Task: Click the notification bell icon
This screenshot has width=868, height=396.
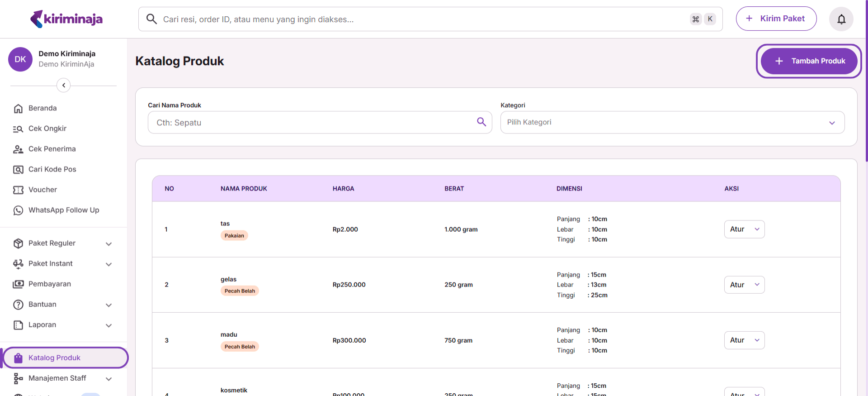Action: [x=841, y=19]
